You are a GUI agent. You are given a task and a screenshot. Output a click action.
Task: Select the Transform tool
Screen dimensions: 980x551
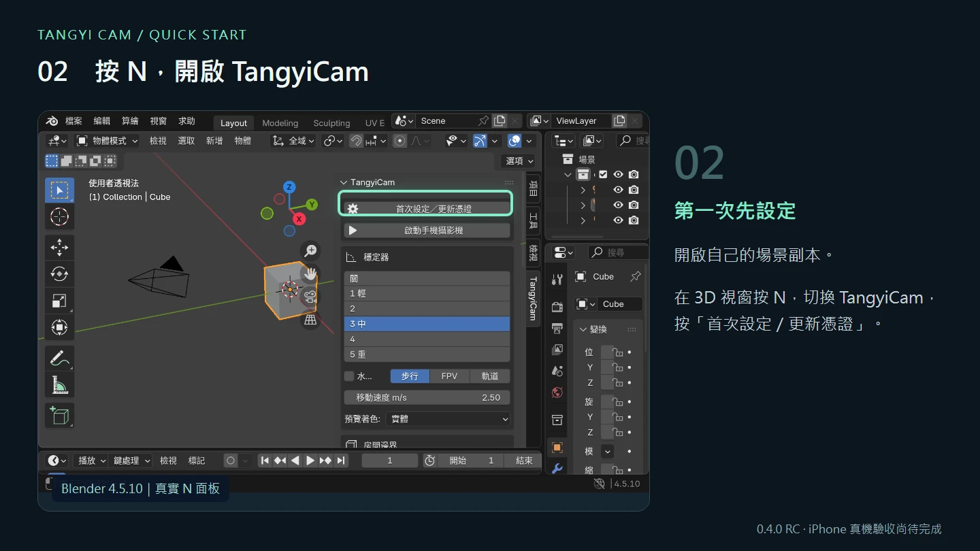pyautogui.click(x=59, y=327)
